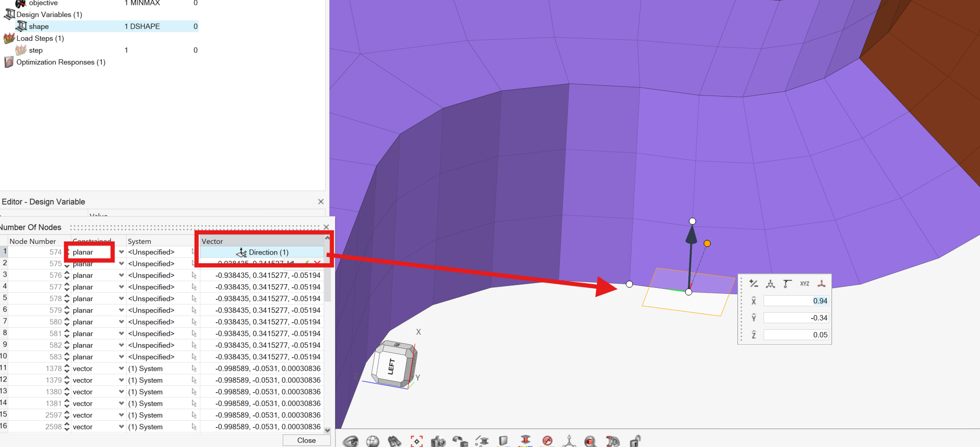Click system picker cursor for node 576

point(194,275)
